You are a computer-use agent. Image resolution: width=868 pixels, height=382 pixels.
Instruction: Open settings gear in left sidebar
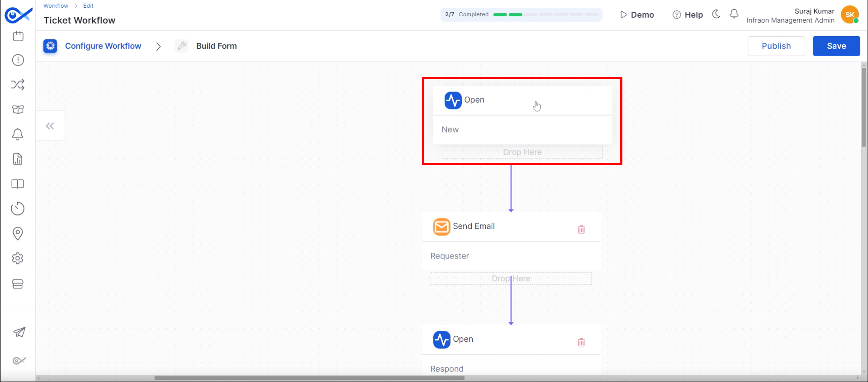pyautogui.click(x=18, y=258)
